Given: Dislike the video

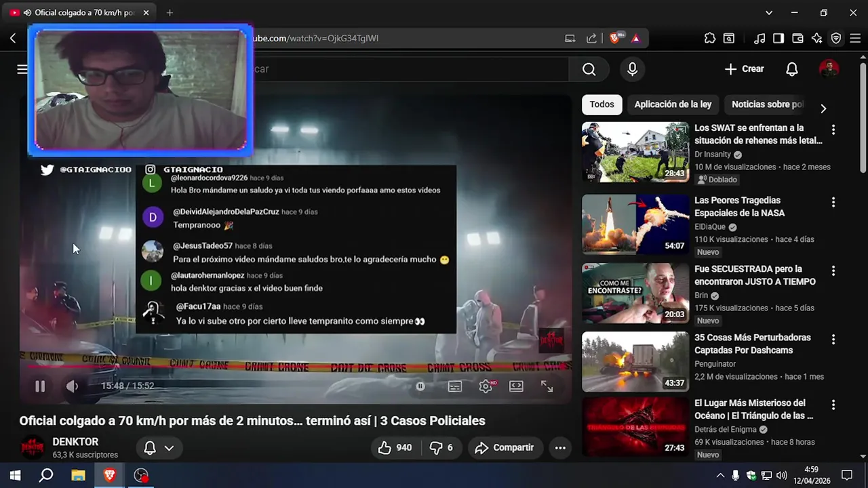Looking at the screenshot, I should [441, 447].
